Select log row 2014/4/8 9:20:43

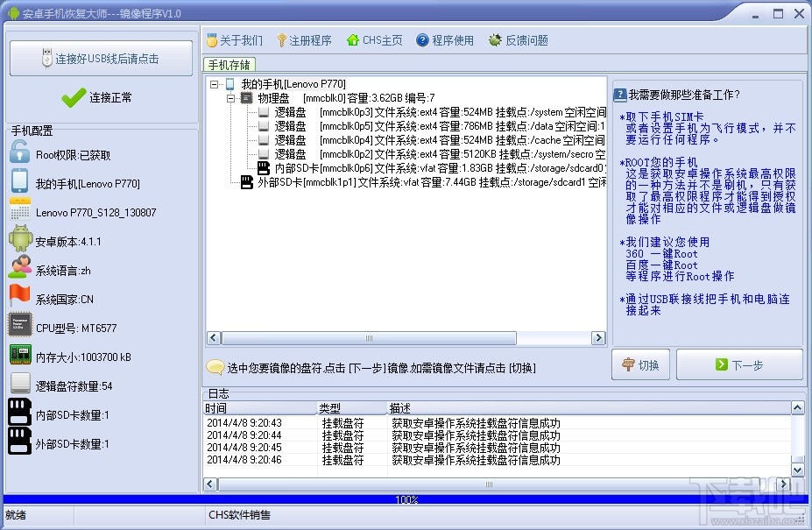[x=498, y=423]
